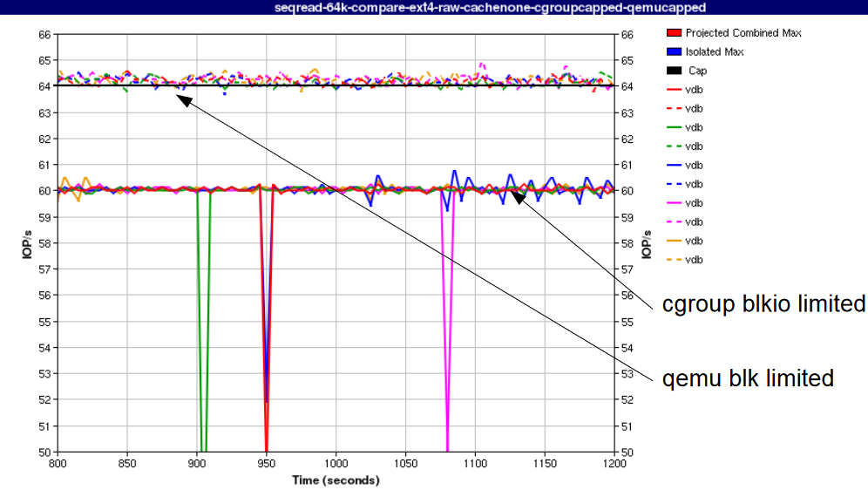Click the magenta dip bottom near 1080 seconds
The width and height of the screenshot is (868, 490).
coord(447,449)
